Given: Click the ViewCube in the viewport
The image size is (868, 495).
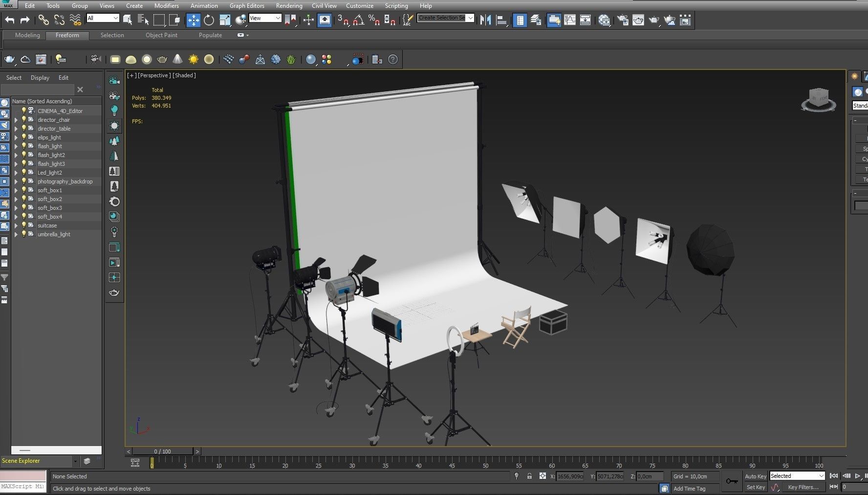Looking at the screenshot, I should pos(819,100).
